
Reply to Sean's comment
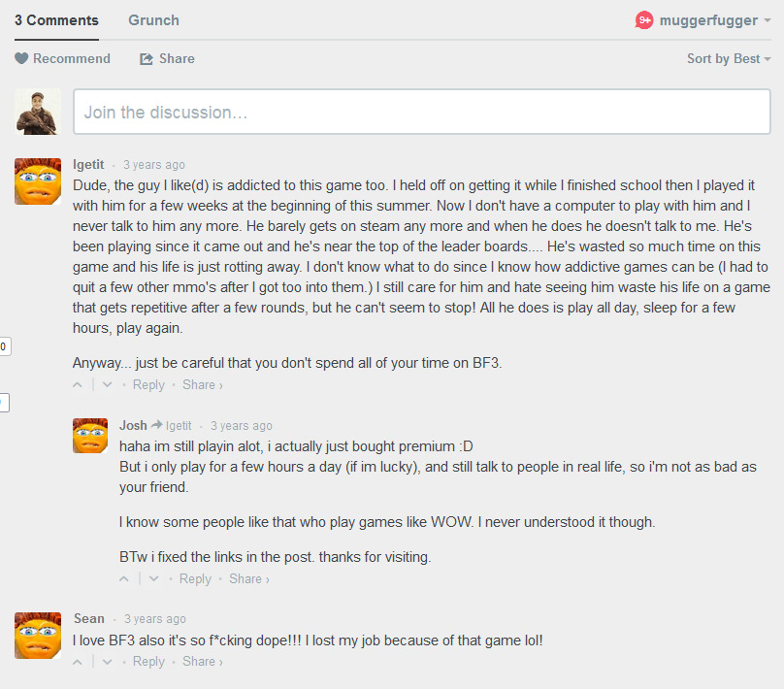tap(148, 662)
